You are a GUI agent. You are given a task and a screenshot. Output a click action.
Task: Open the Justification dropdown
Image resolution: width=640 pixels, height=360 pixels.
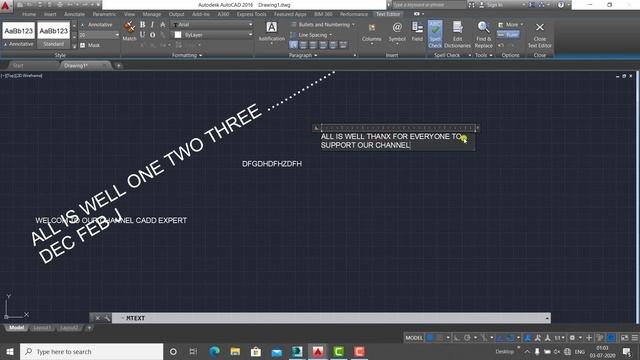point(271,33)
